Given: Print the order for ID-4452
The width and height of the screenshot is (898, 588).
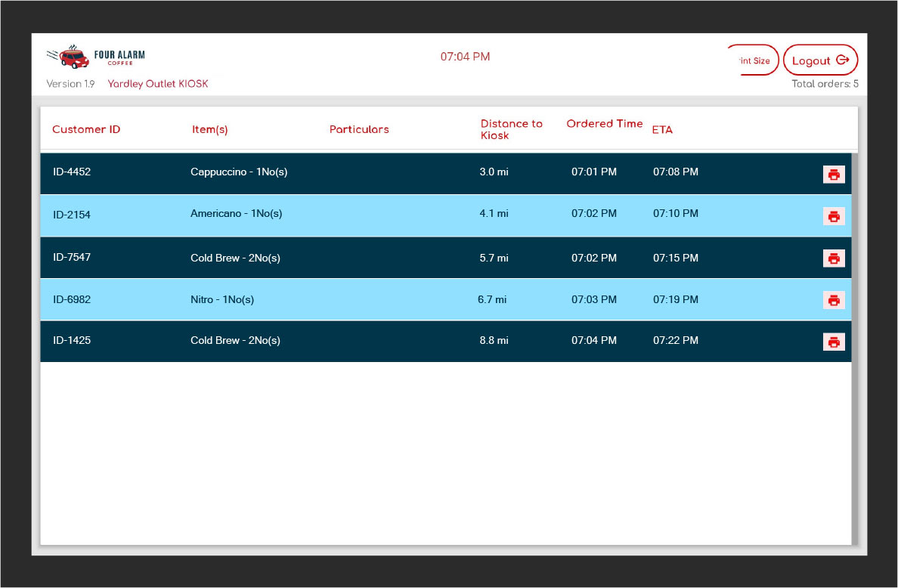Looking at the screenshot, I should pyautogui.click(x=833, y=175).
